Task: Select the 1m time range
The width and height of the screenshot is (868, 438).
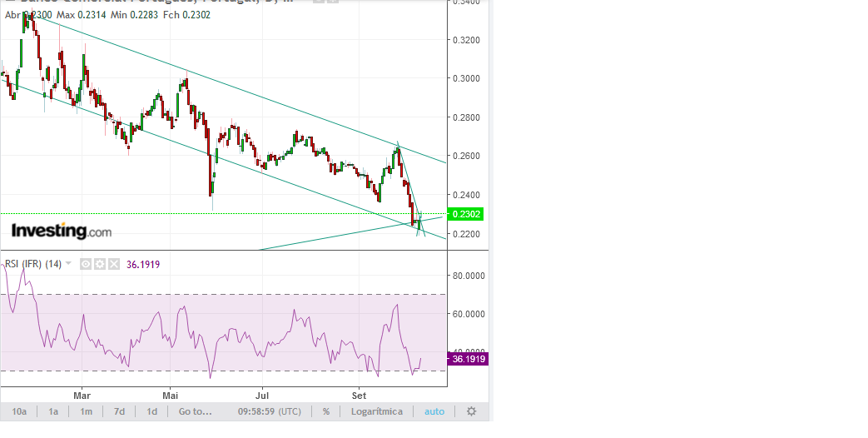Action: point(86,411)
